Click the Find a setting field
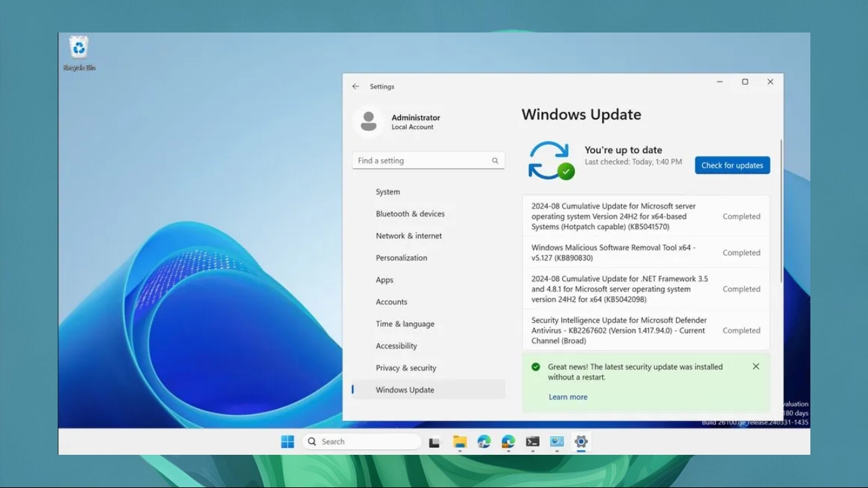Viewport: 868px width, 488px height. click(x=429, y=161)
